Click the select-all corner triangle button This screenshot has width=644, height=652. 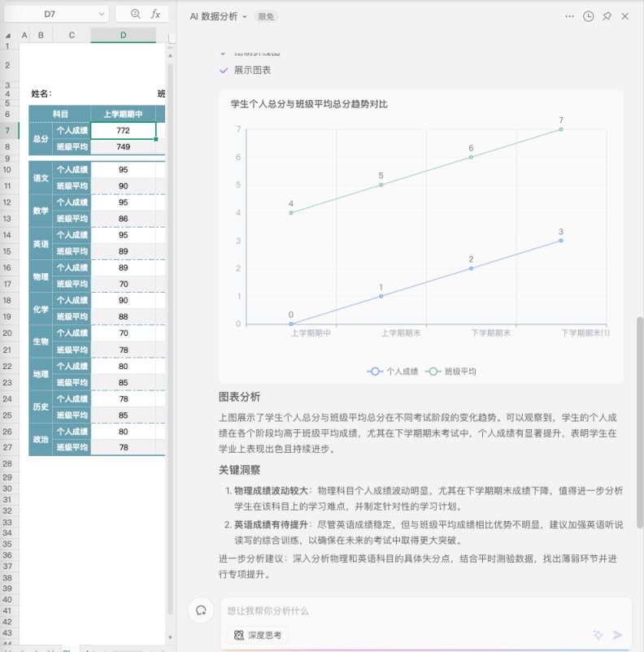click(x=7, y=35)
